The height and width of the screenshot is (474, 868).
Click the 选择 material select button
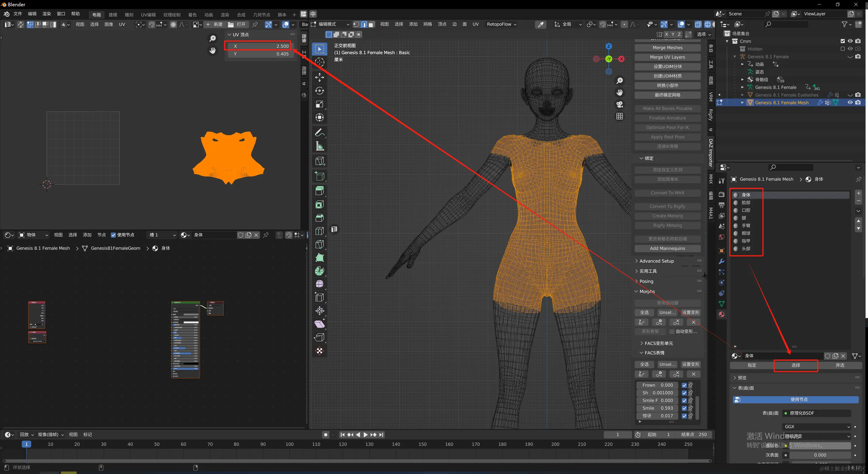(796, 365)
